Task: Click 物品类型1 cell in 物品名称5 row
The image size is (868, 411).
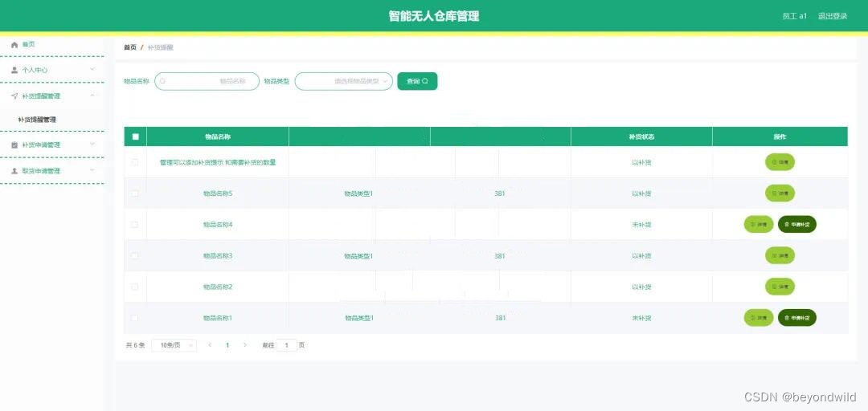Action: [x=358, y=193]
